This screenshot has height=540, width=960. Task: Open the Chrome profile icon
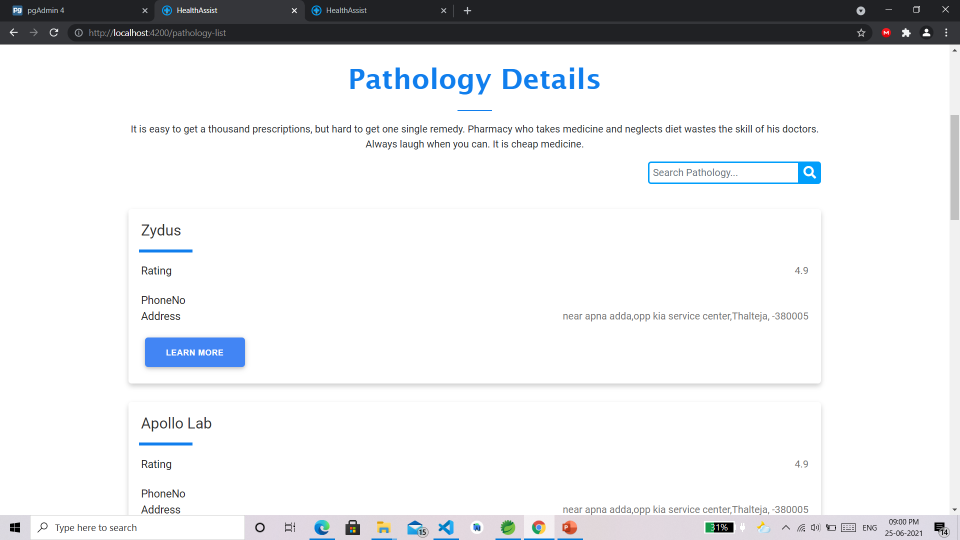click(926, 33)
